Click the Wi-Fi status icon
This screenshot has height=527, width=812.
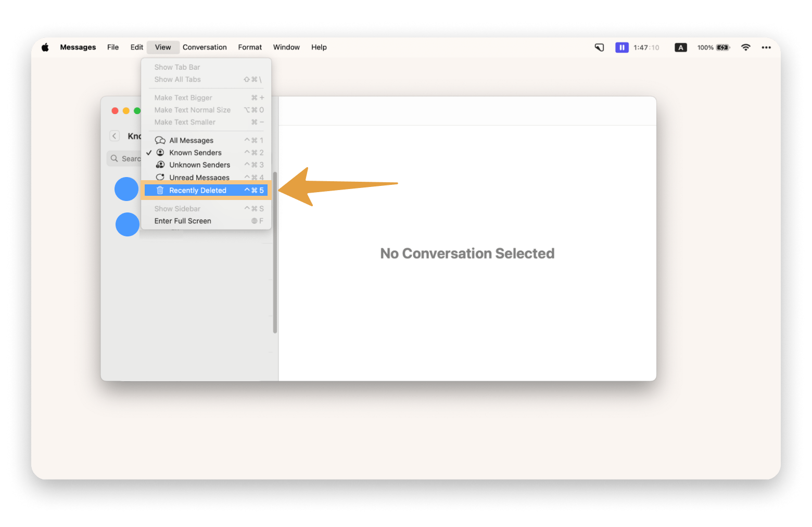pyautogui.click(x=745, y=47)
